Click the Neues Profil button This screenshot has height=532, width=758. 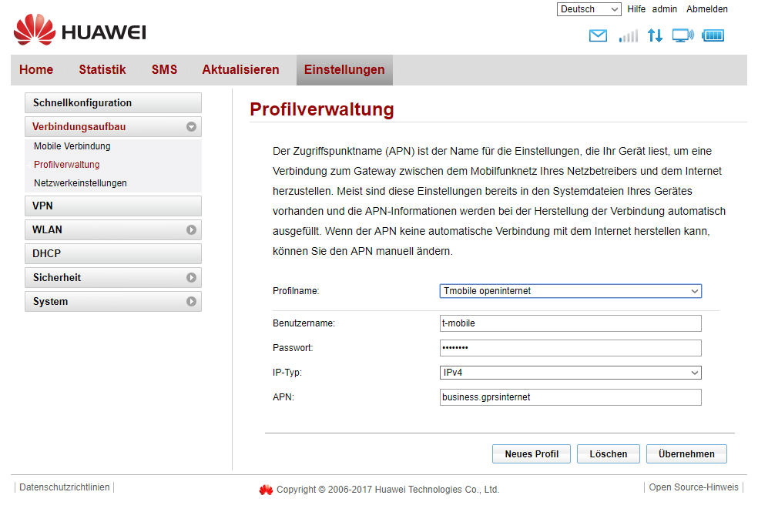[x=532, y=454]
